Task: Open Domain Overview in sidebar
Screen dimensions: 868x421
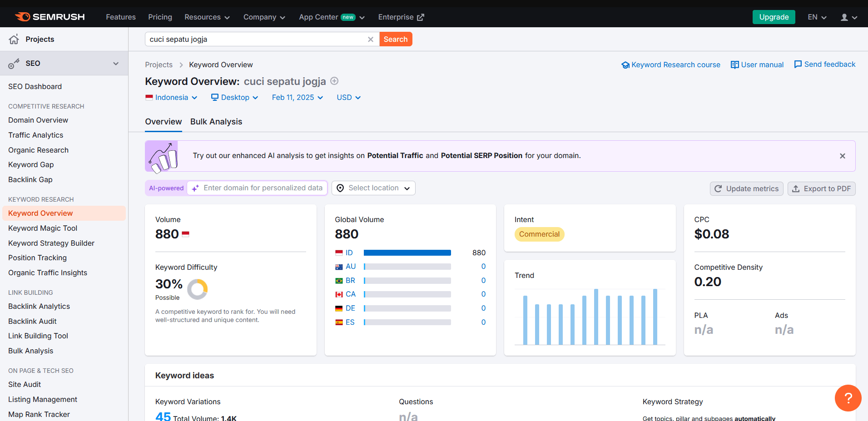Action: (x=38, y=120)
